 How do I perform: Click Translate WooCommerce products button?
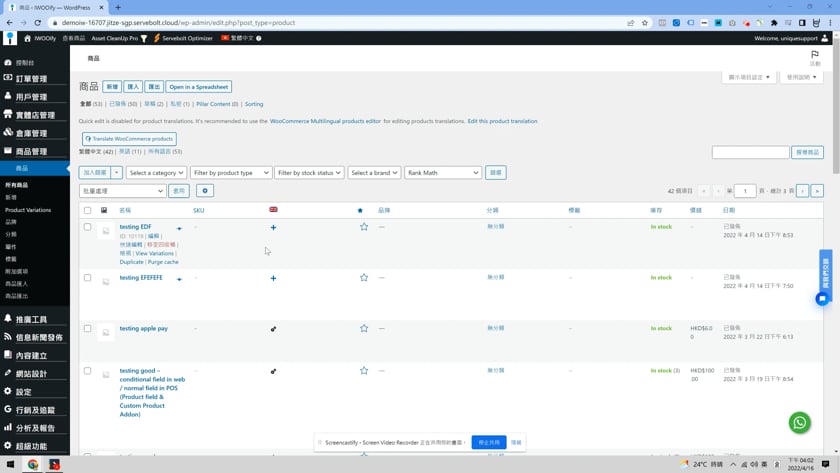(129, 139)
